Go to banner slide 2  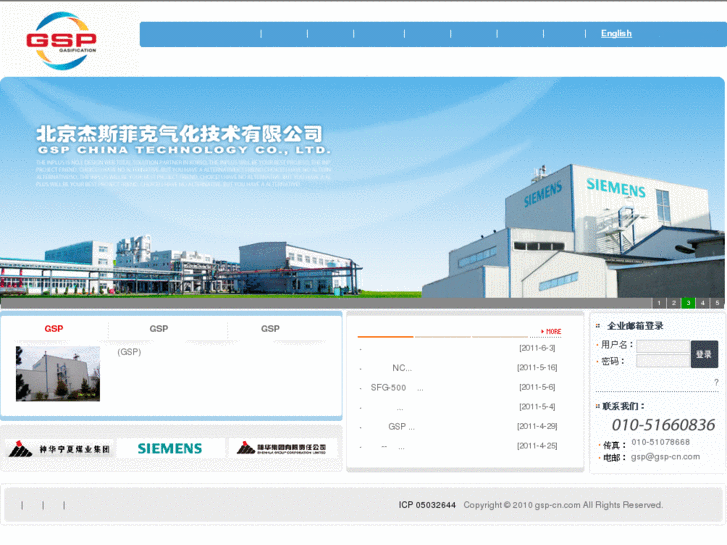[x=674, y=303]
